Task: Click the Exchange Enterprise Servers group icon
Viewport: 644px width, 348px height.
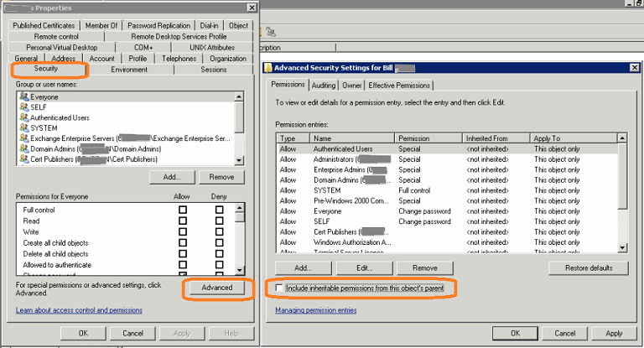Action: point(23,138)
